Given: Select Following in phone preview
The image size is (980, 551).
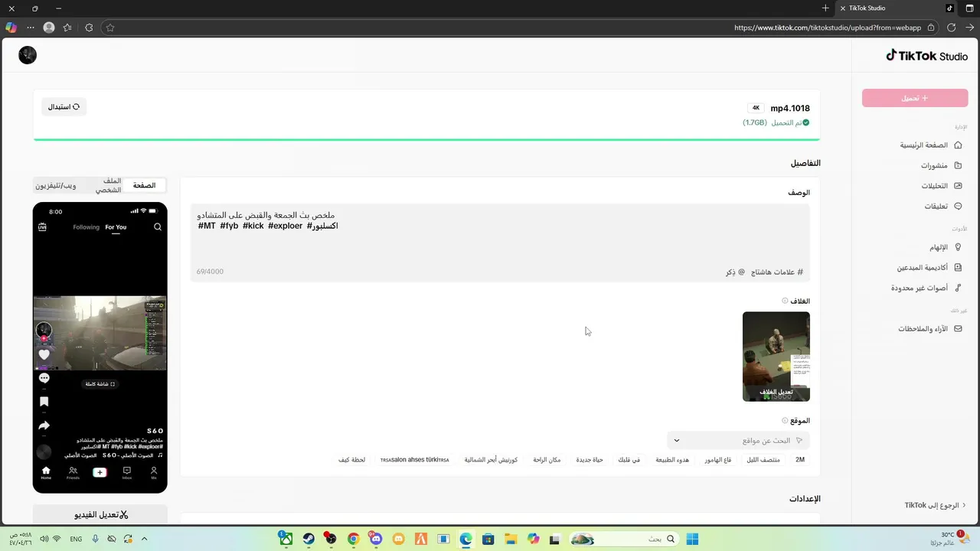Looking at the screenshot, I should 86,227.
